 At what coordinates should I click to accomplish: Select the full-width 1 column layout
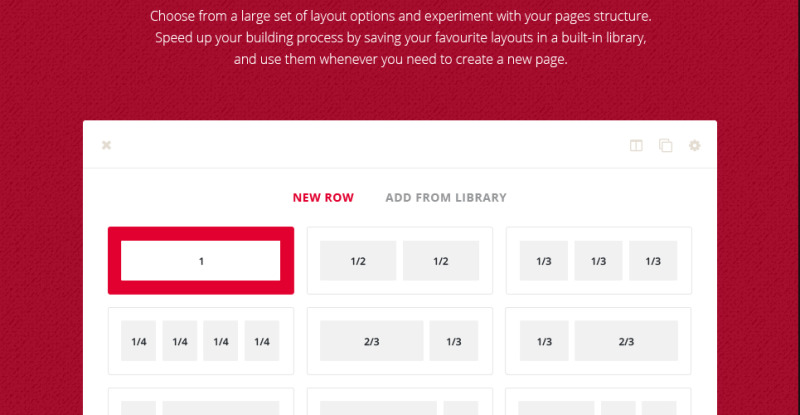coord(201,261)
